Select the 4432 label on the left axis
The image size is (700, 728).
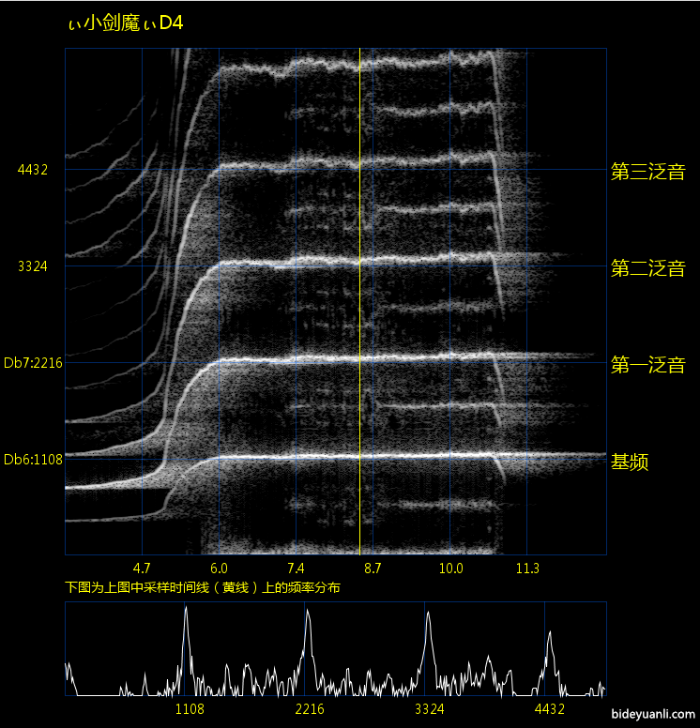(33, 170)
